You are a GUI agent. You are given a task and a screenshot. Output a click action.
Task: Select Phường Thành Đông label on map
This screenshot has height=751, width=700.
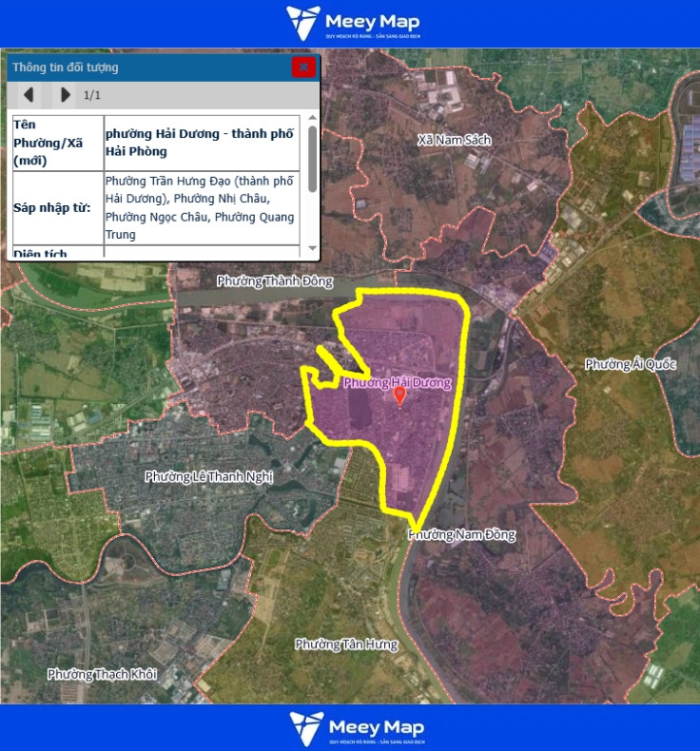pos(275,281)
